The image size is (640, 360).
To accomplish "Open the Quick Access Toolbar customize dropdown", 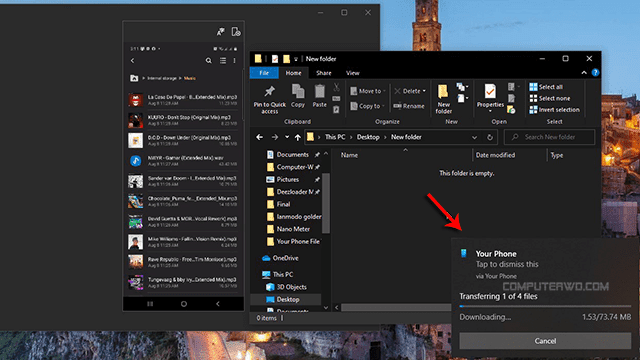I will (x=296, y=59).
